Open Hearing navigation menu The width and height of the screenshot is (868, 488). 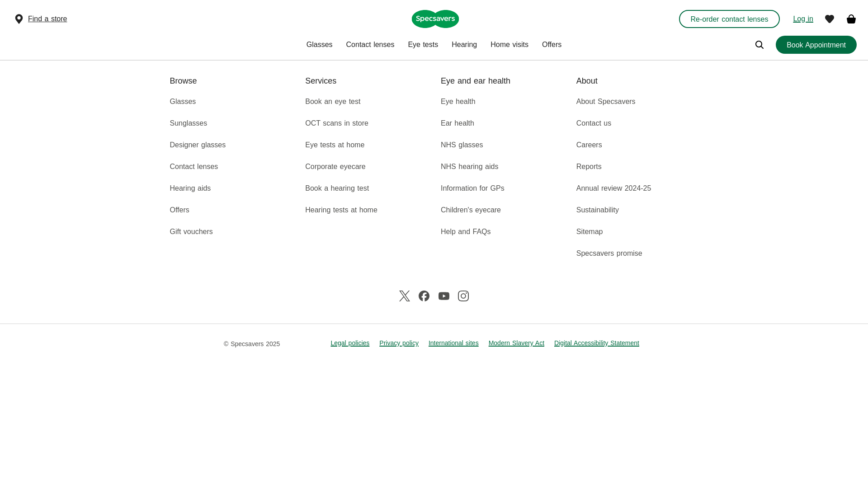(x=464, y=45)
